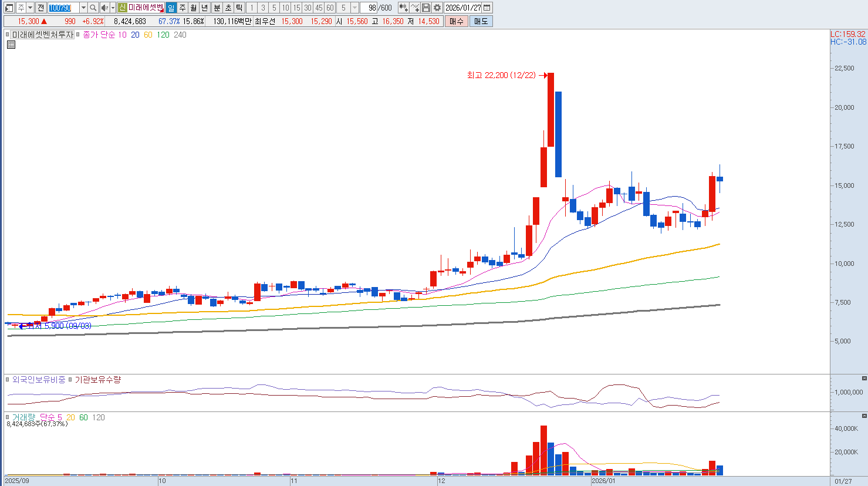Expand the tick interval dropdown beside 5
The height and width of the screenshot is (486, 868).
[354, 8]
